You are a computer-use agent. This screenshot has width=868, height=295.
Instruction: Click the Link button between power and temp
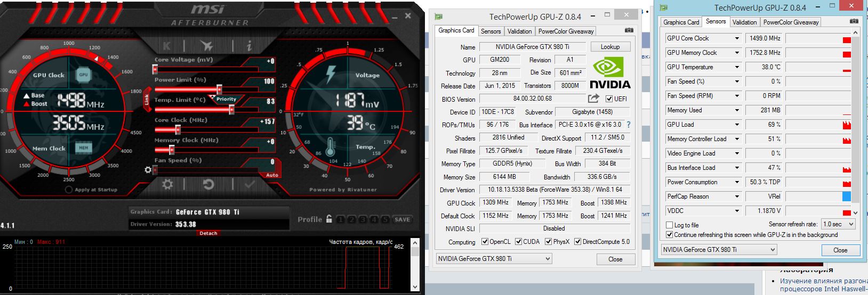pos(146,100)
